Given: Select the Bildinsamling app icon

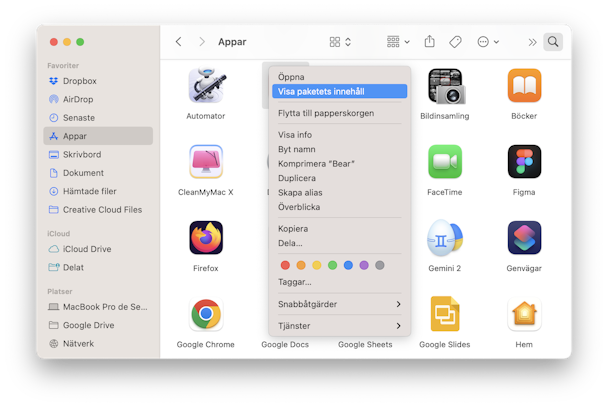Looking at the screenshot, I should click(x=445, y=86).
